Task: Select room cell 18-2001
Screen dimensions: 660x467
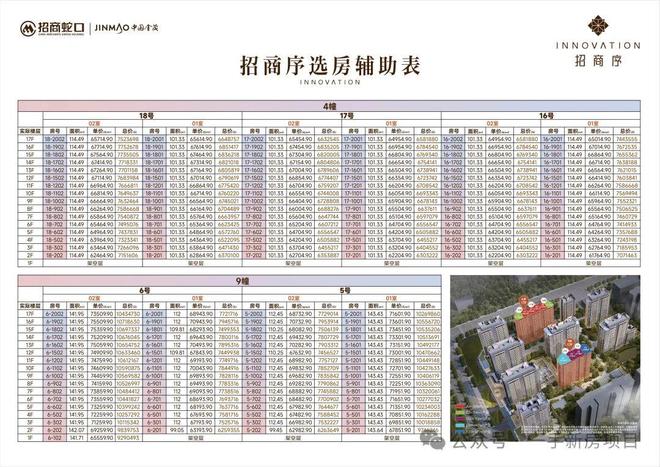Action: coord(154,139)
